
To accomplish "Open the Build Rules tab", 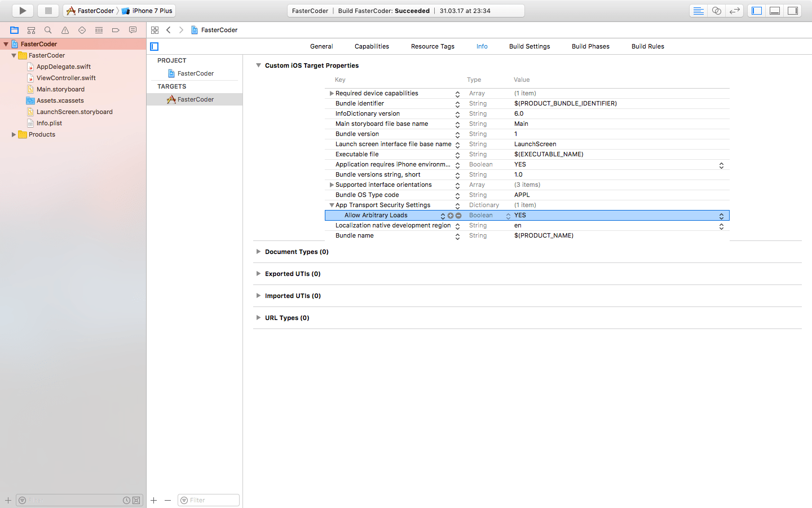I will [x=647, y=46].
